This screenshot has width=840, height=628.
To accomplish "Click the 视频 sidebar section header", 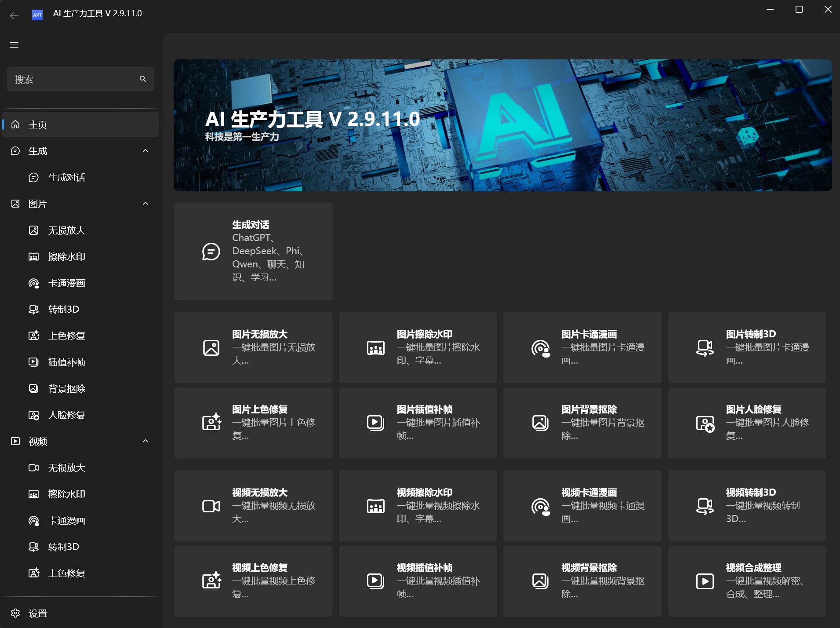I will click(80, 441).
